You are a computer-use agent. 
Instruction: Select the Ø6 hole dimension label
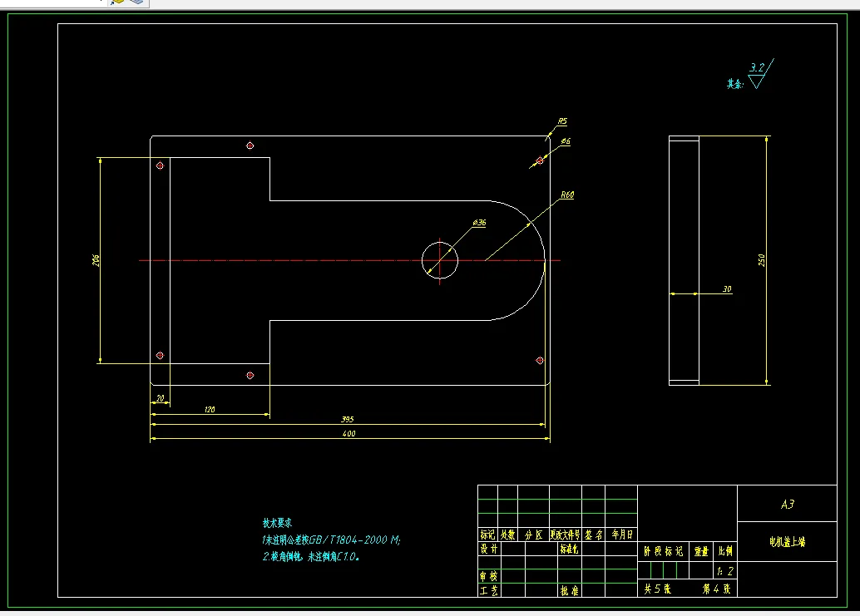coord(566,140)
